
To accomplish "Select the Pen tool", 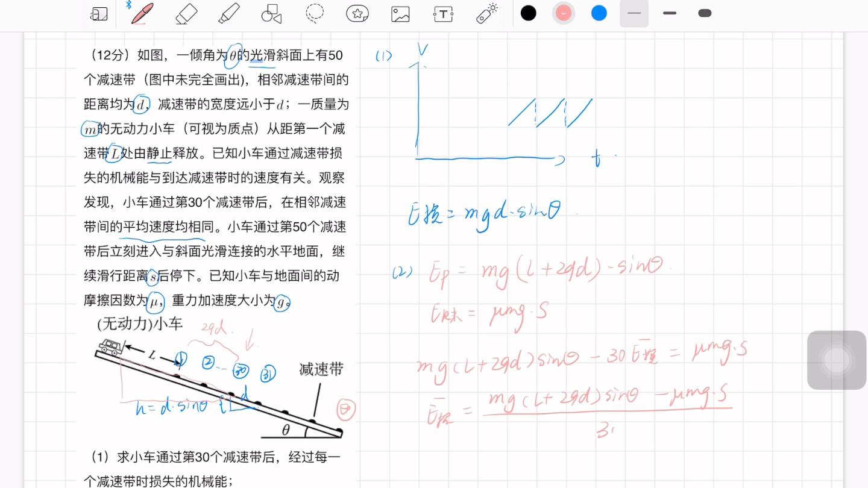I will click(142, 13).
